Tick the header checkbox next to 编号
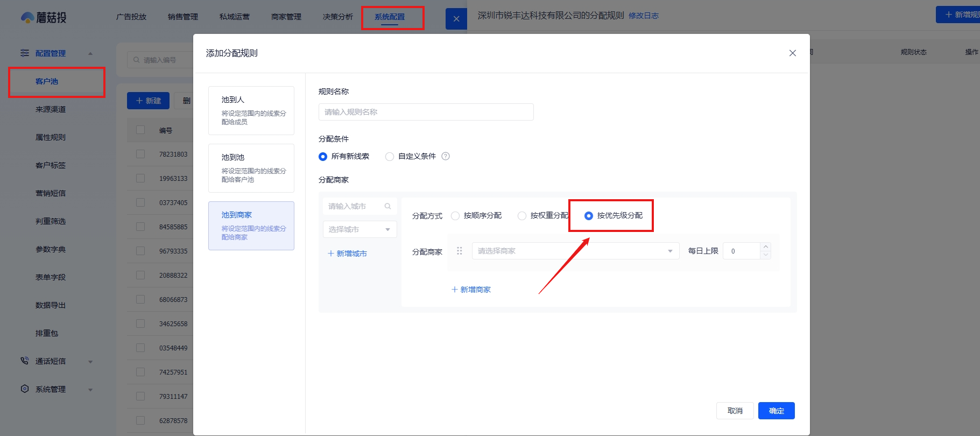This screenshot has height=436, width=980. click(140, 130)
